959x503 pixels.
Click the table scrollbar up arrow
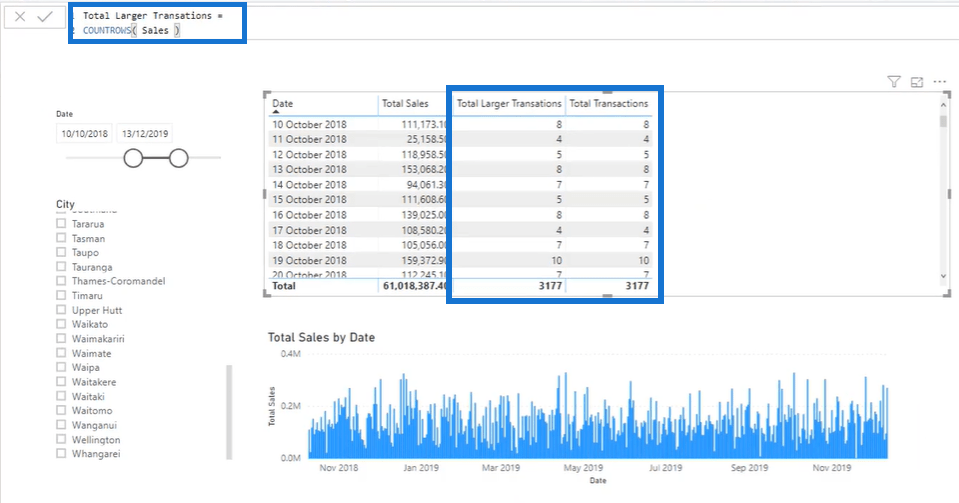coord(943,105)
